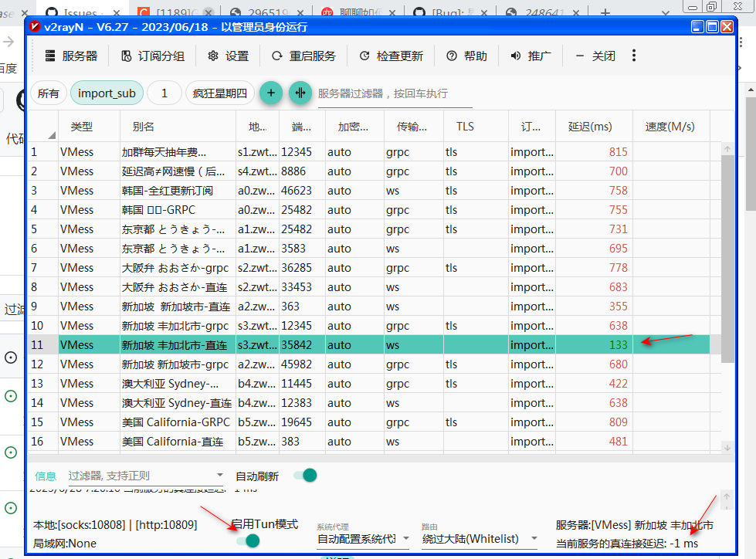Toggle the 启用Tun模式 switch
Viewport: 756px width, 559px height.
(249, 540)
